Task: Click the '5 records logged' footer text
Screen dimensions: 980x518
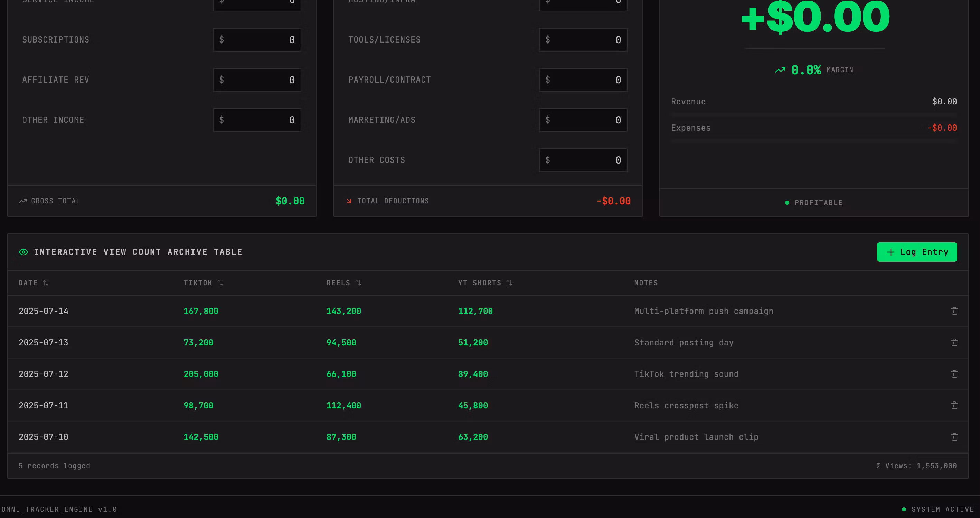Action: pos(54,466)
